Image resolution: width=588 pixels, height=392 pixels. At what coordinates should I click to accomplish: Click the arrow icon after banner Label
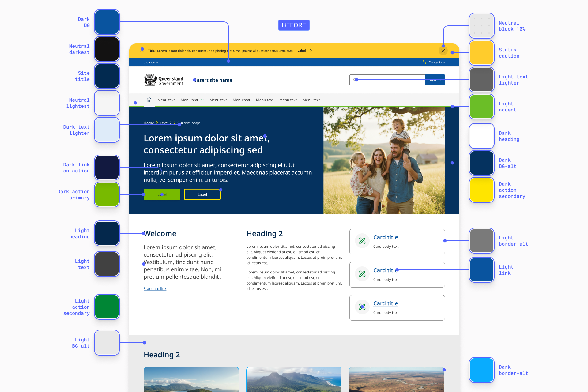(310, 51)
